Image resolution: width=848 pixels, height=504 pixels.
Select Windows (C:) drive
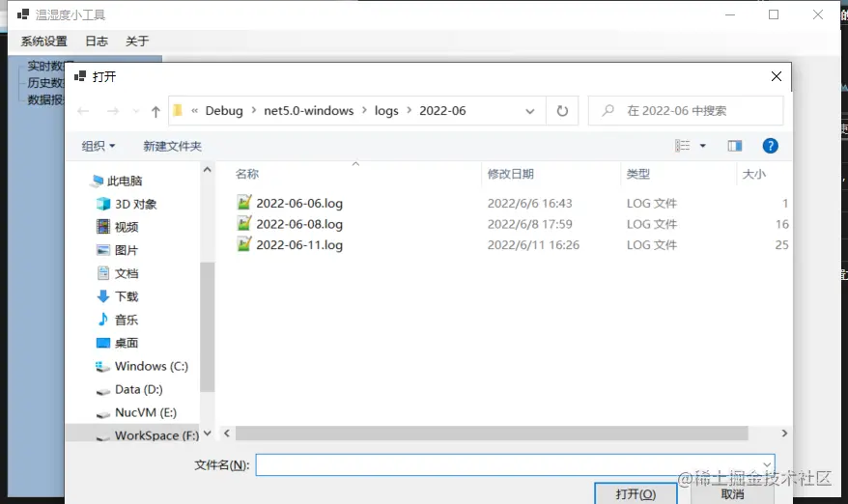click(x=152, y=366)
